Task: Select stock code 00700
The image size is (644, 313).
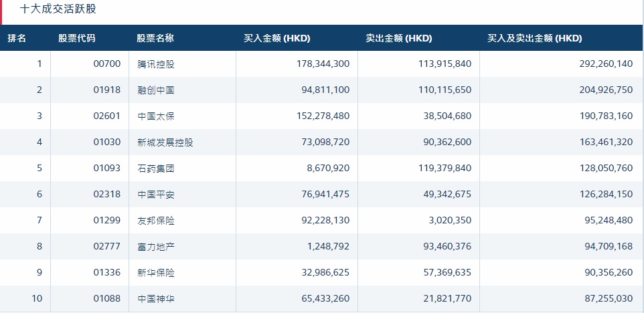Action: (107, 64)
